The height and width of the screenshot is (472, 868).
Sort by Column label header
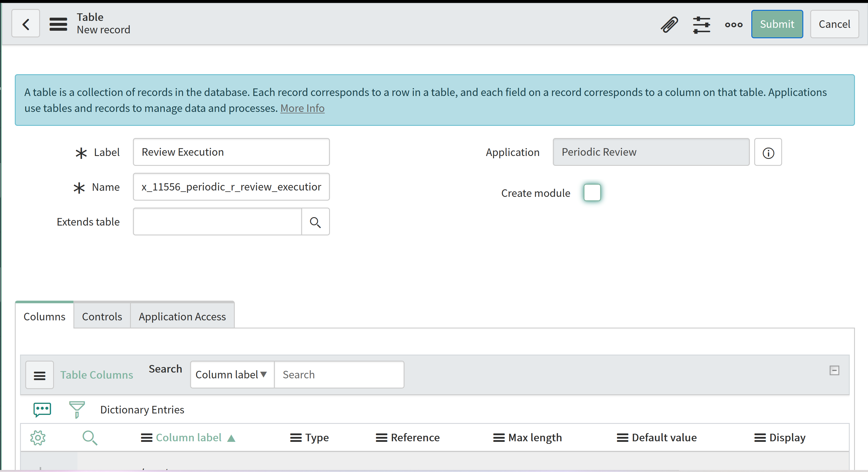[188, 438]
